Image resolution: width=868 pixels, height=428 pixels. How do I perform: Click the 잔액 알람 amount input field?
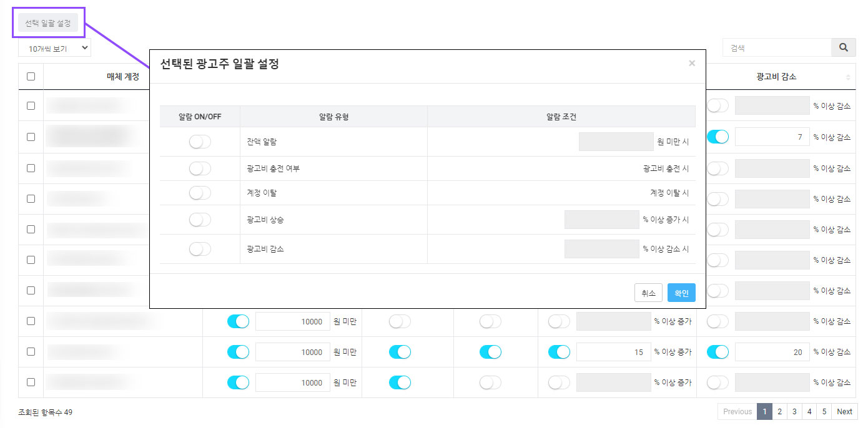point(616,142)
